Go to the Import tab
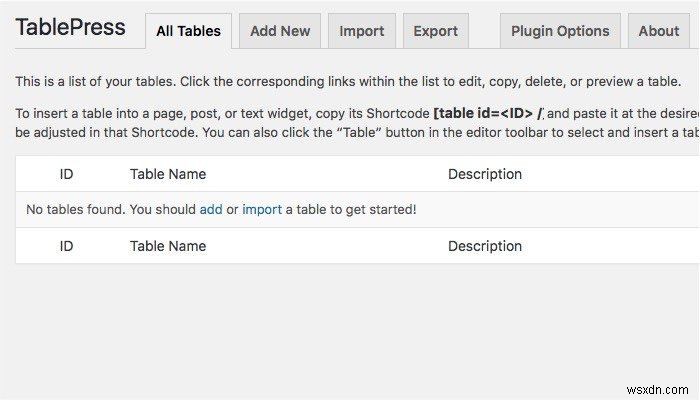 point(361,31)
